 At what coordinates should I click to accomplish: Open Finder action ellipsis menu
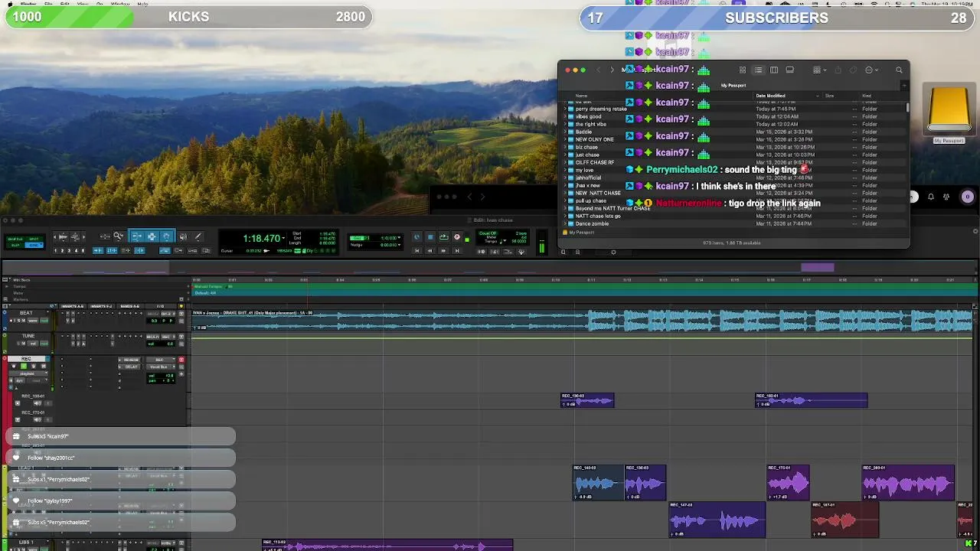[871, 70]
